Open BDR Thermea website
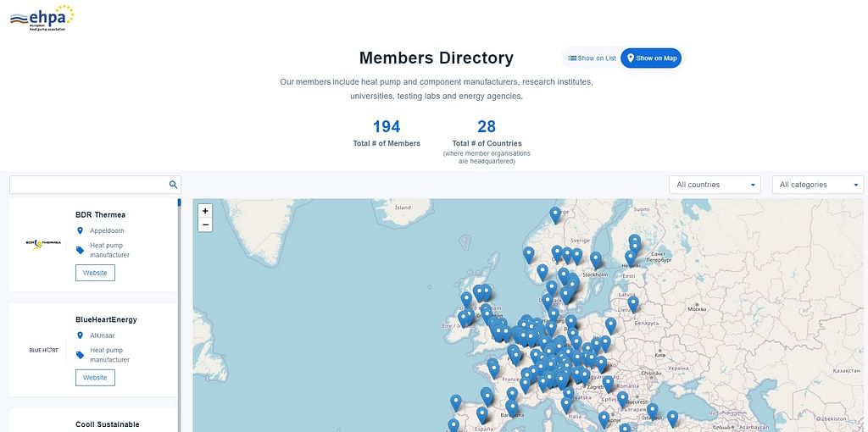Screen dimensions: 868x432 click(95, 273)
